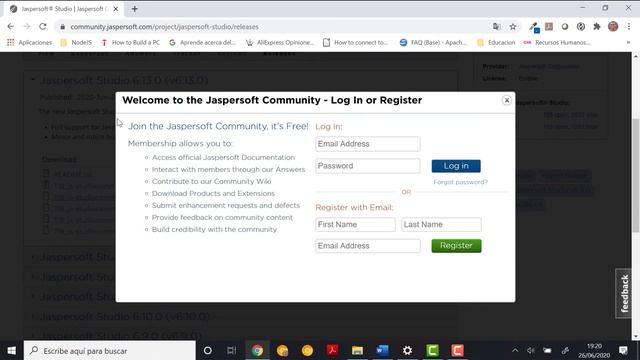
Task: Open the green Camtasia icon on taskbar
Action: [x=432, y=351]
